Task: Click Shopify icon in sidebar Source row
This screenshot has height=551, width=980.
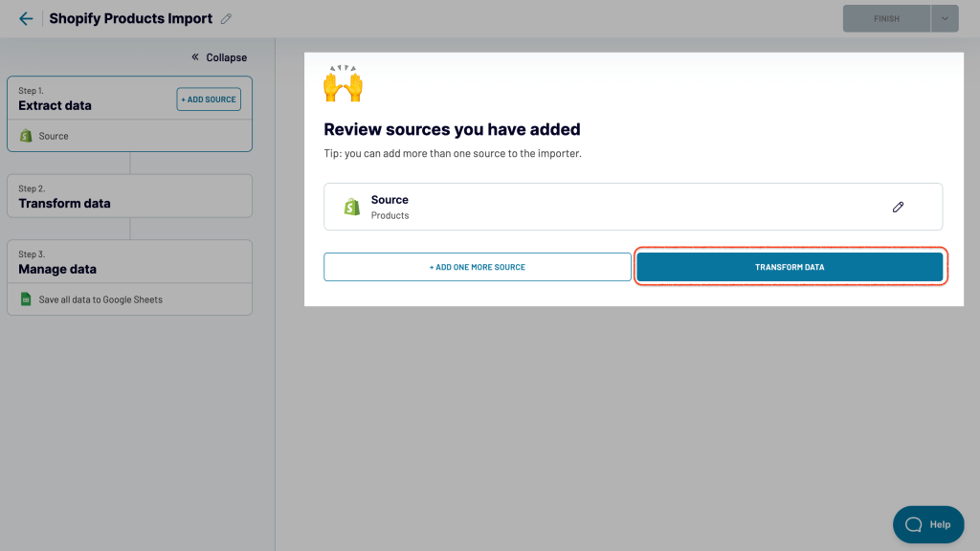Action: pos(26,136)
